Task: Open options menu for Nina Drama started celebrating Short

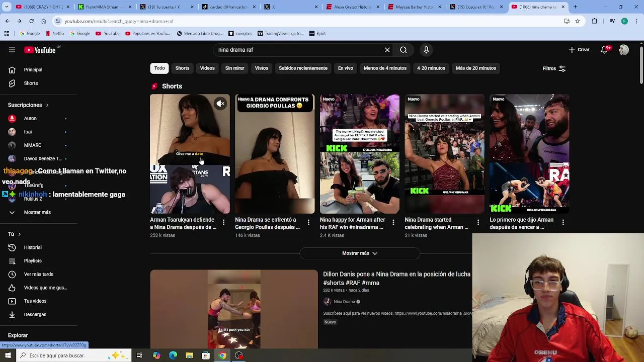Action: (x=478, y=222)
